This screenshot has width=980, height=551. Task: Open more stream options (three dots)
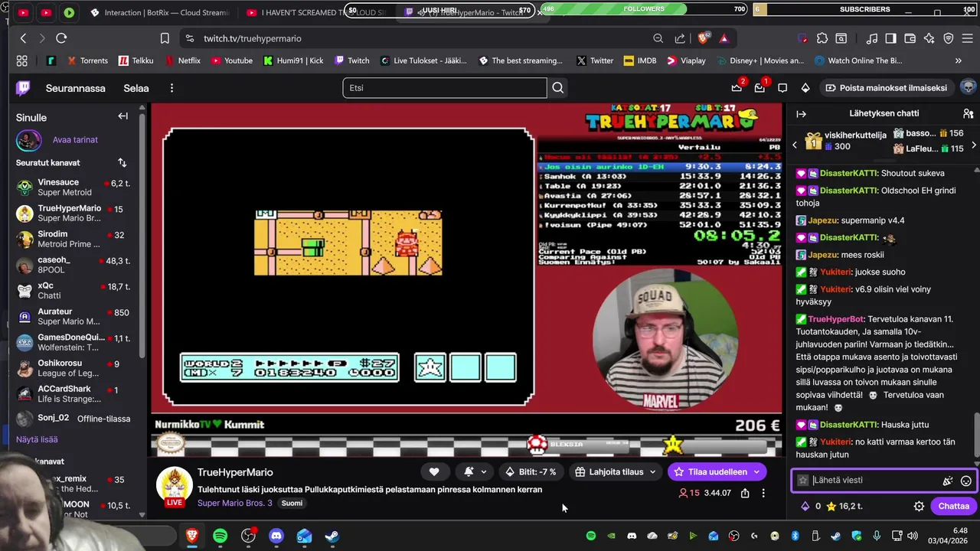click(763, 493)
